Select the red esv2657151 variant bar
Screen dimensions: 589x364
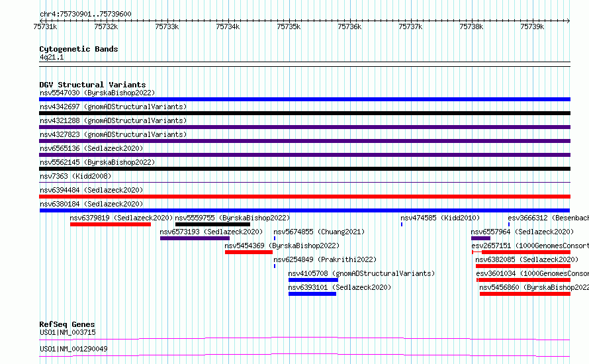(521, 252)
